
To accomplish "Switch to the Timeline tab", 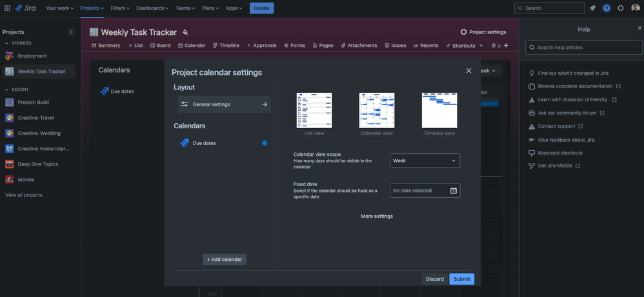I will pos(226,46).
